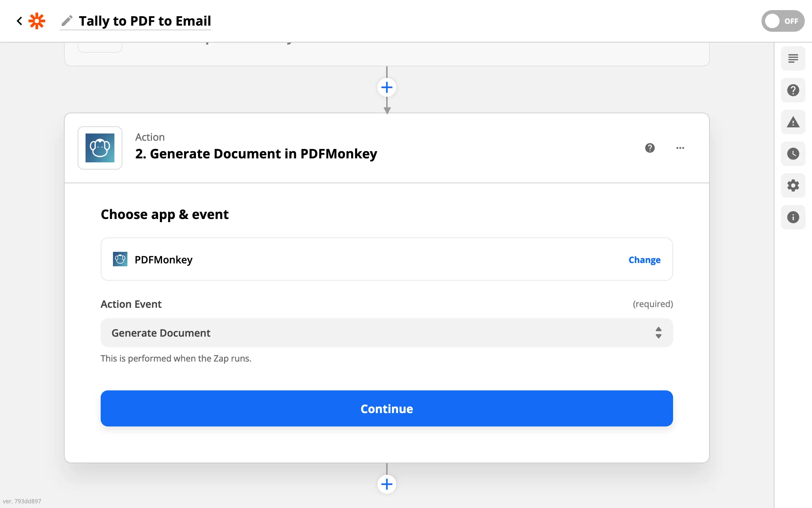Viewport: 812px width, 508px height.
Task: Click the Zap title Tally to PDF to Email
Action: coord(145,21)
